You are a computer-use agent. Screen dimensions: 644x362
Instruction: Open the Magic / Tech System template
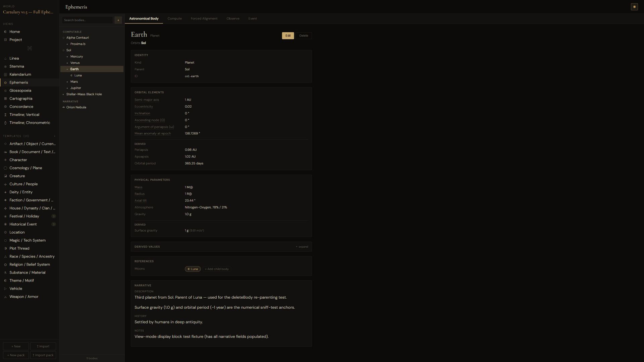30,241
